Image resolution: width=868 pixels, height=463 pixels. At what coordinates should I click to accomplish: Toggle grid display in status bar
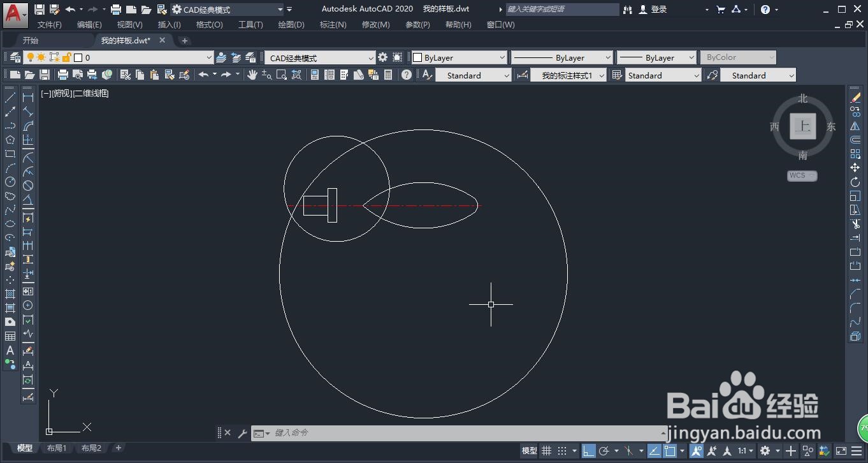[x=546, y=451]
